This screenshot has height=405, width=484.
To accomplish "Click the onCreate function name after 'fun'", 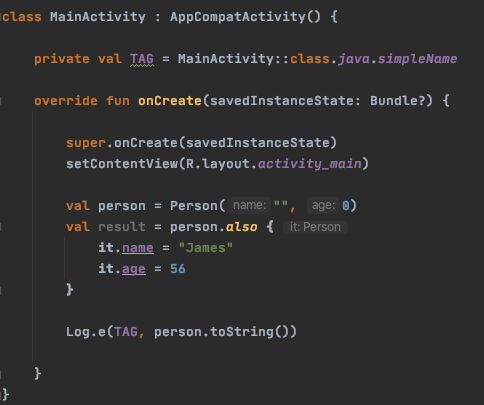I will coord(170,101).
